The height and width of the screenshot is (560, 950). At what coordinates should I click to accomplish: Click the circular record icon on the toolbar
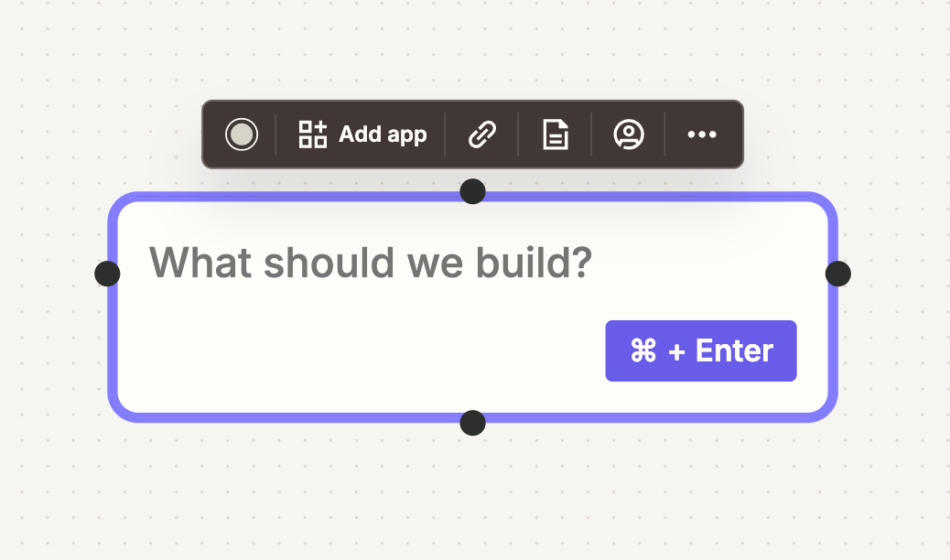tap(242, 135)
